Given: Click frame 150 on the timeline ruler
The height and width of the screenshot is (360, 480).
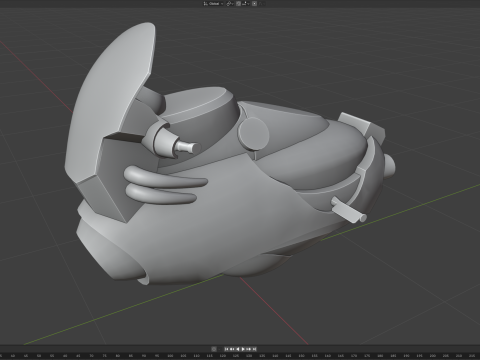Looking at the screenshot, I should pos(302,356).
